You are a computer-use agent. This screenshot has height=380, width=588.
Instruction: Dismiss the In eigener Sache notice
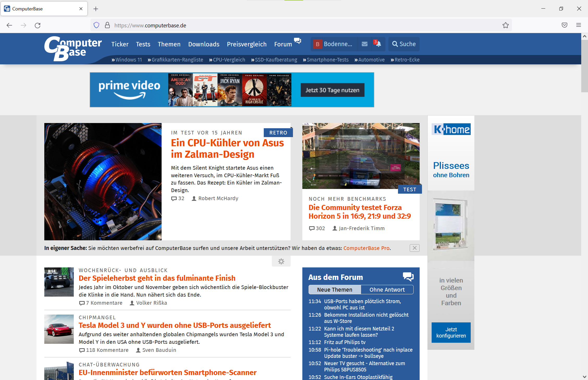point(414,248)
